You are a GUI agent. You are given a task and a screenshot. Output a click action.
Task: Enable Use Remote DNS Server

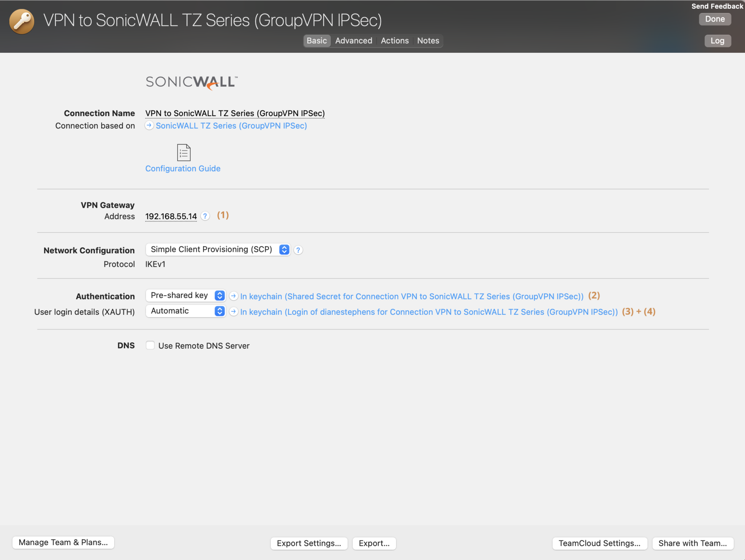coord(150,345)
